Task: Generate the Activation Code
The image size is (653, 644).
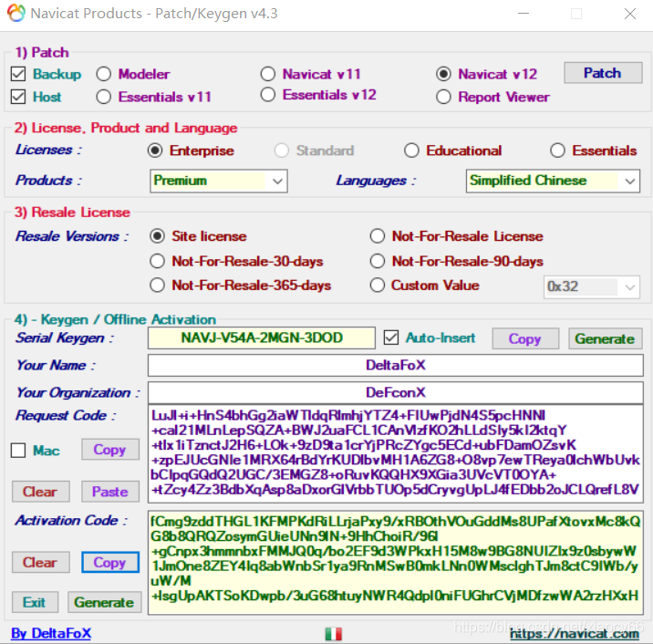Action: (x=105, y=602)
